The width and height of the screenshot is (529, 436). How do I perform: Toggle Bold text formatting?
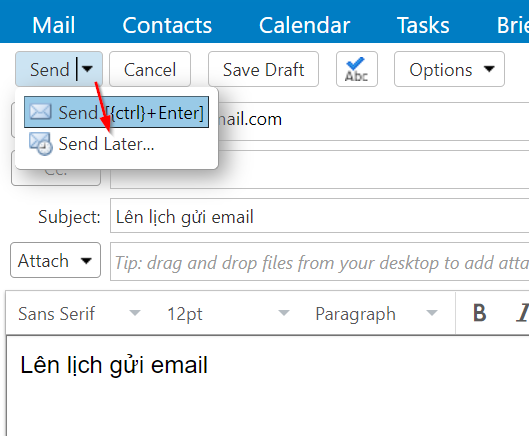pyautogui.click(x=479, y=313)
